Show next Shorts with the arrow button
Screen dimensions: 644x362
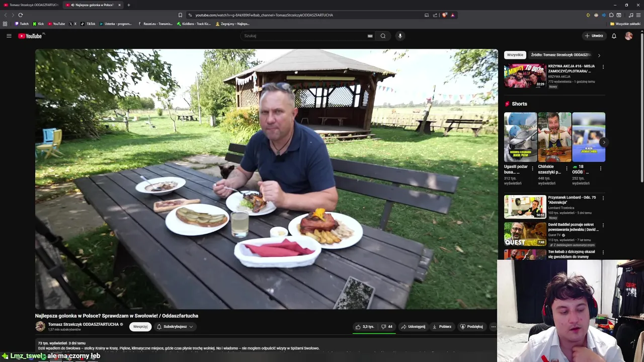coord(604,142)
